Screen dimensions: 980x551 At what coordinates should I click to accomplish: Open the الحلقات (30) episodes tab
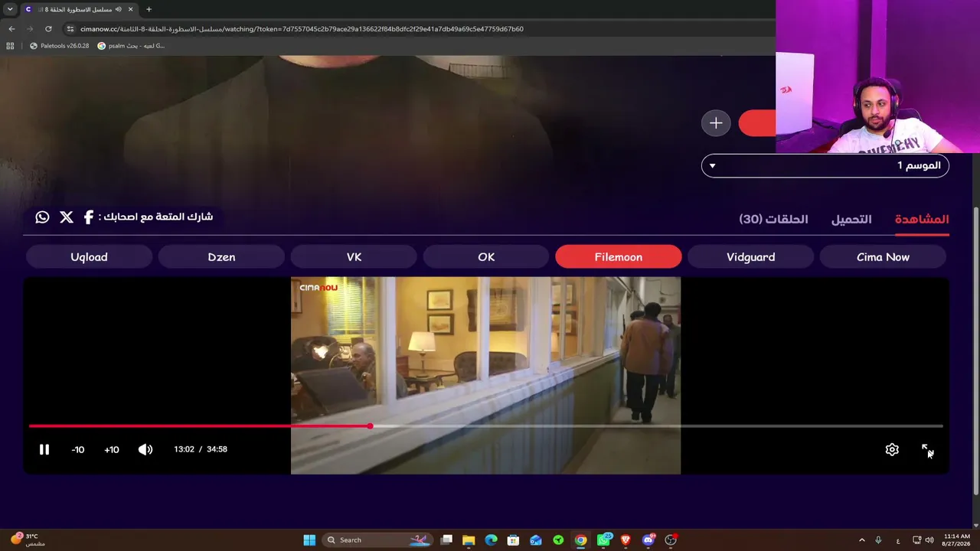point(773,219)
